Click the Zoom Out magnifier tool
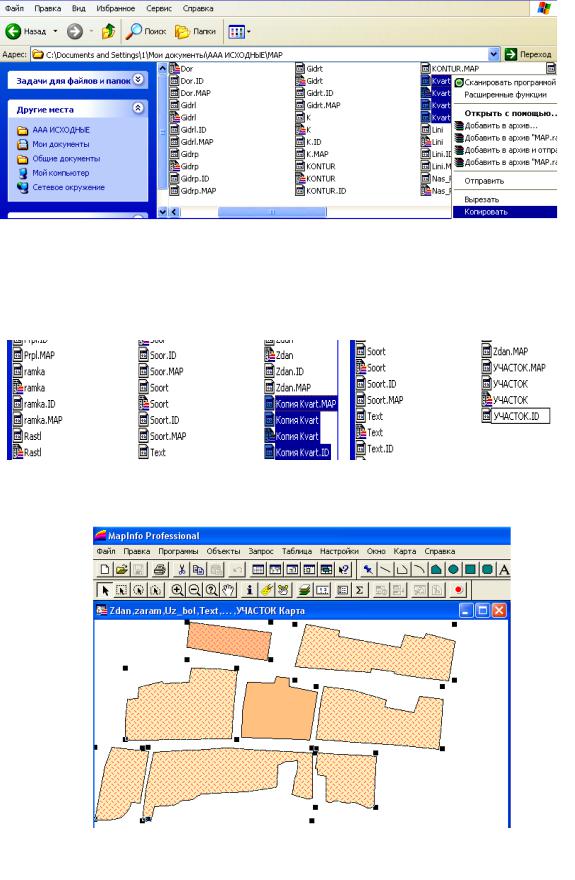 click(x=194, y=590)
